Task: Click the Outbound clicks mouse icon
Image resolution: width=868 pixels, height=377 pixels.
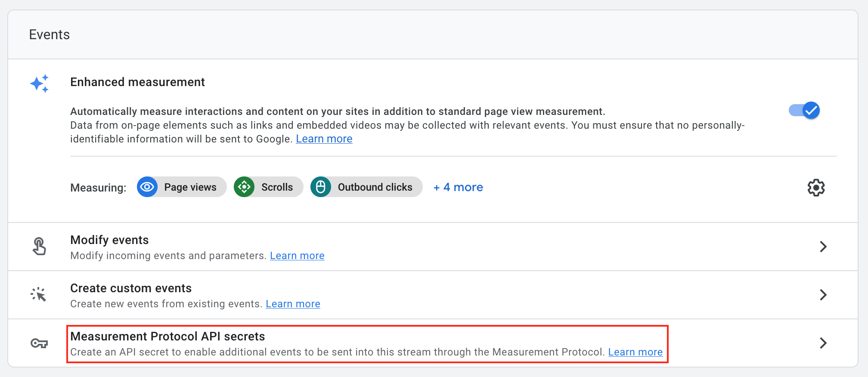Action: [x=321, y=187]
